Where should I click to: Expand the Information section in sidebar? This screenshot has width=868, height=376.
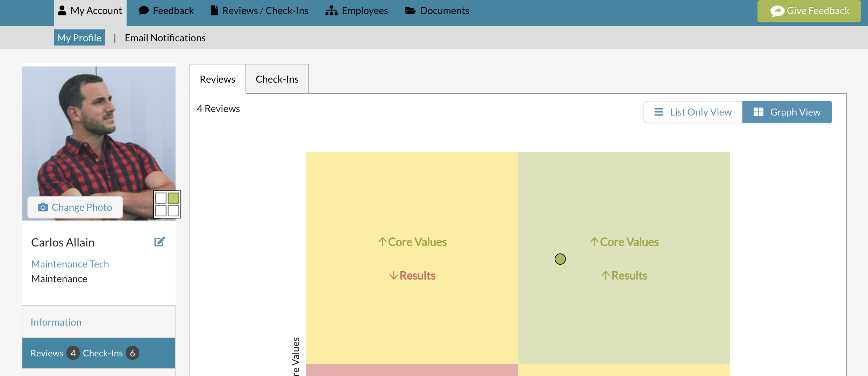(x=56, y=322)
